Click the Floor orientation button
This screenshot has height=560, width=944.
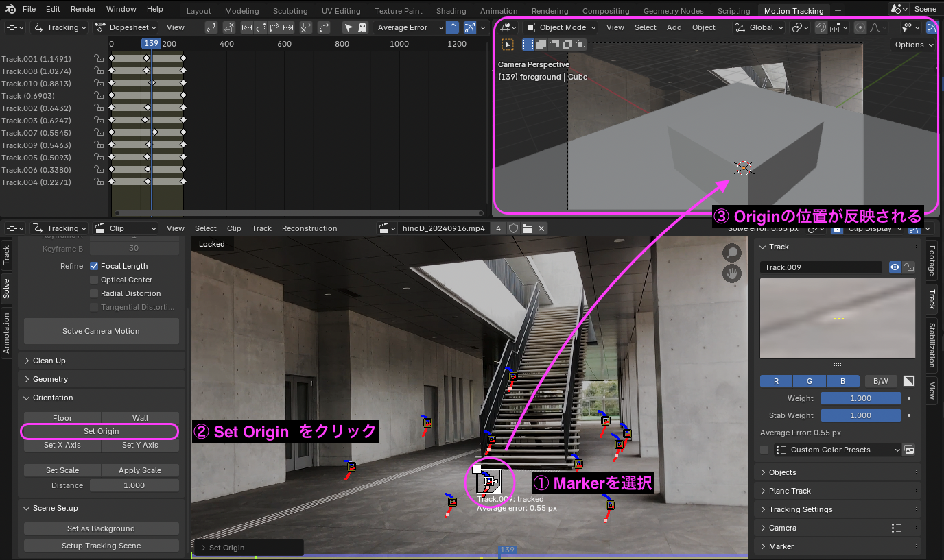click(x=62, y=418)
